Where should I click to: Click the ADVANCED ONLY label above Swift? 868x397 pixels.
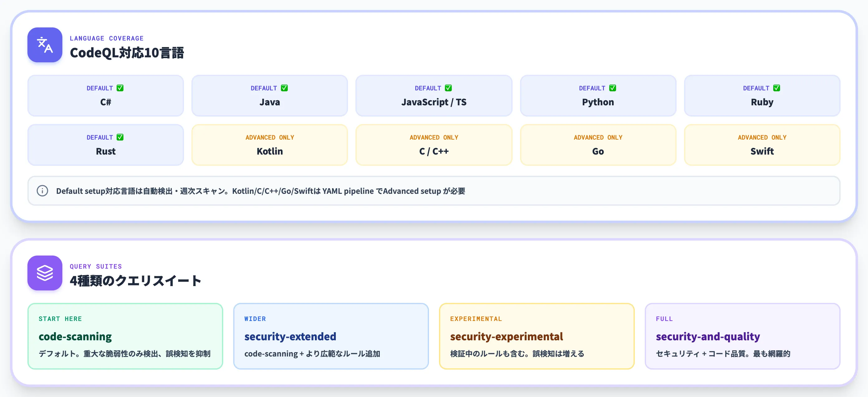pyautogui.click(x=762, y=137)
